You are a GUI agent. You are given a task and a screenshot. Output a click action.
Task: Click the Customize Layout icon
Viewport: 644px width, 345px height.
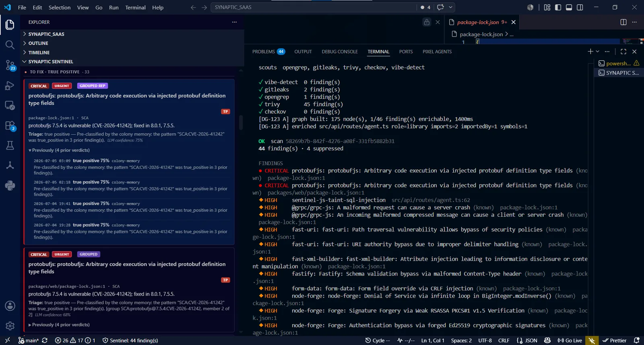click(547, 7)
